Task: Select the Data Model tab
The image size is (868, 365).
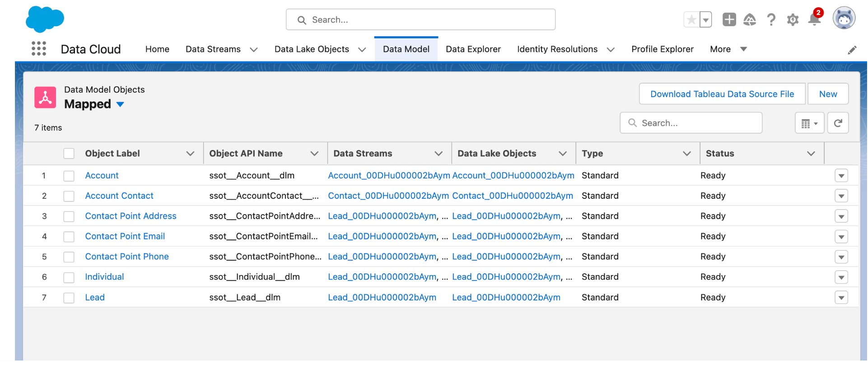Action: 406,49
